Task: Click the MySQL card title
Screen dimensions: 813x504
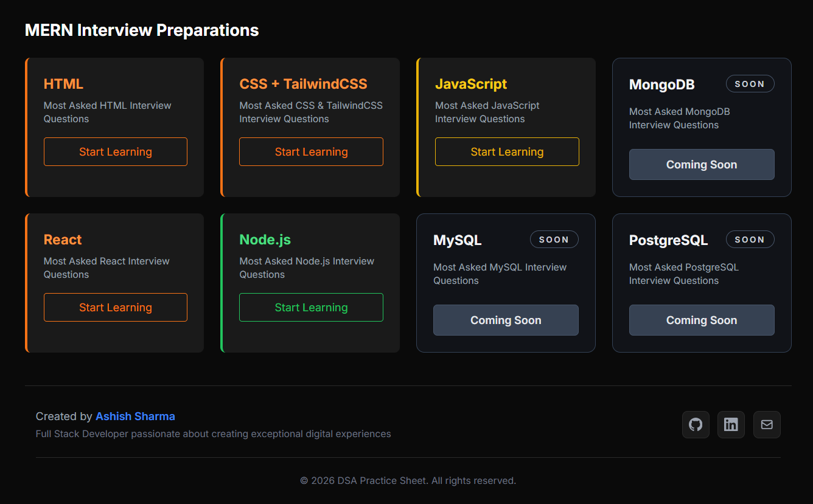Action: [458, 240]
